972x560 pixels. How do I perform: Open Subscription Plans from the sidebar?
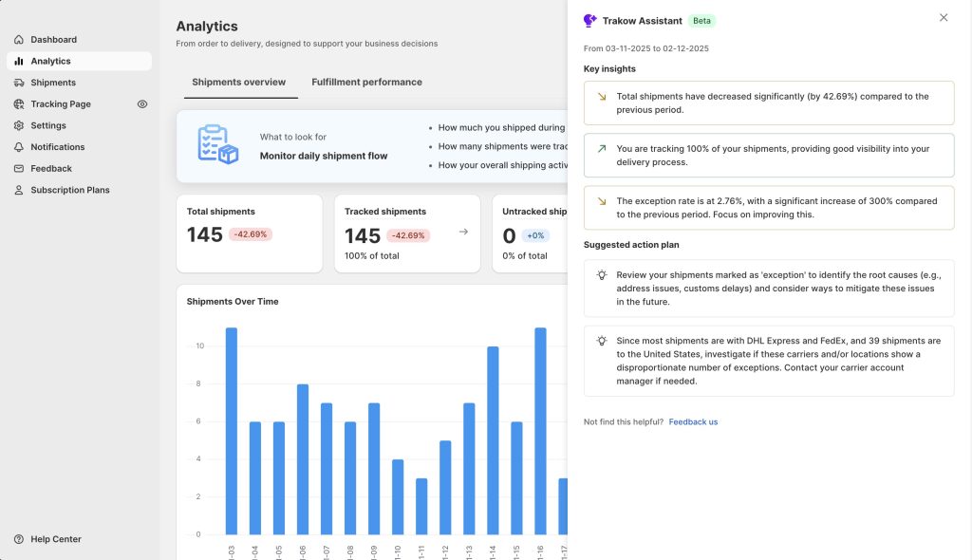(x=70, y=190)
